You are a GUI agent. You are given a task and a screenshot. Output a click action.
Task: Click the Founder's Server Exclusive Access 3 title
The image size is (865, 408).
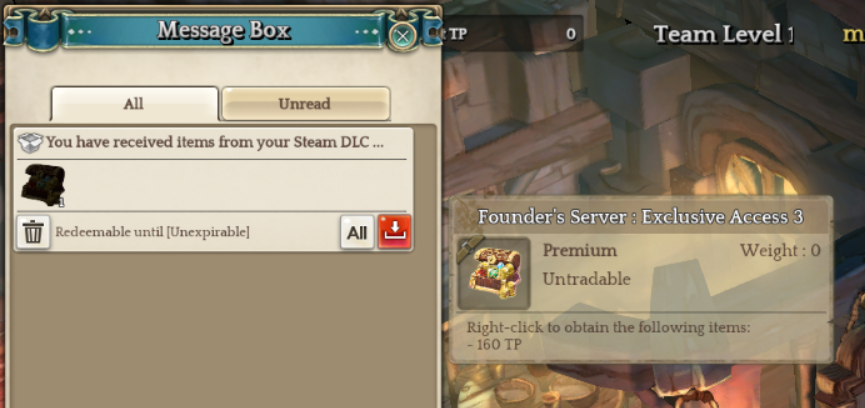[640, 217]
